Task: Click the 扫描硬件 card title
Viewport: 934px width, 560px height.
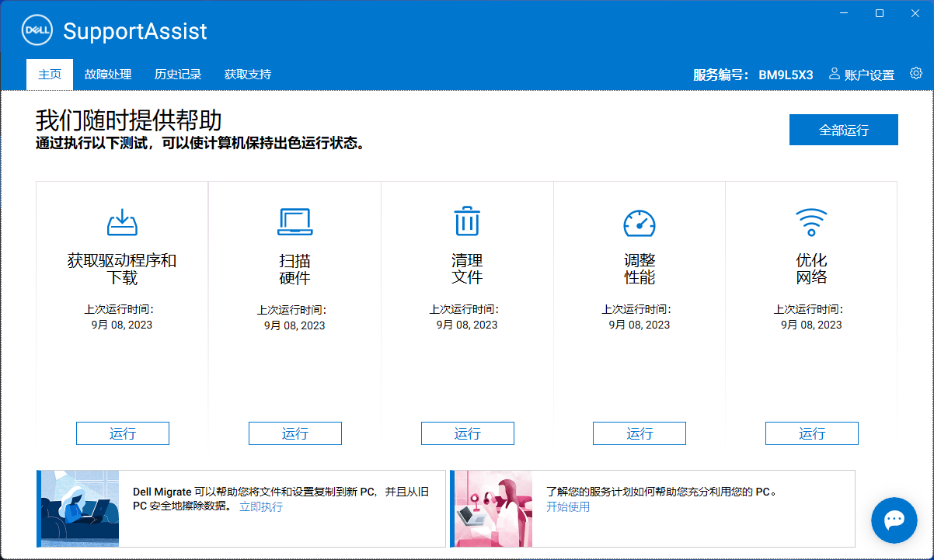Action: point(295,269)
